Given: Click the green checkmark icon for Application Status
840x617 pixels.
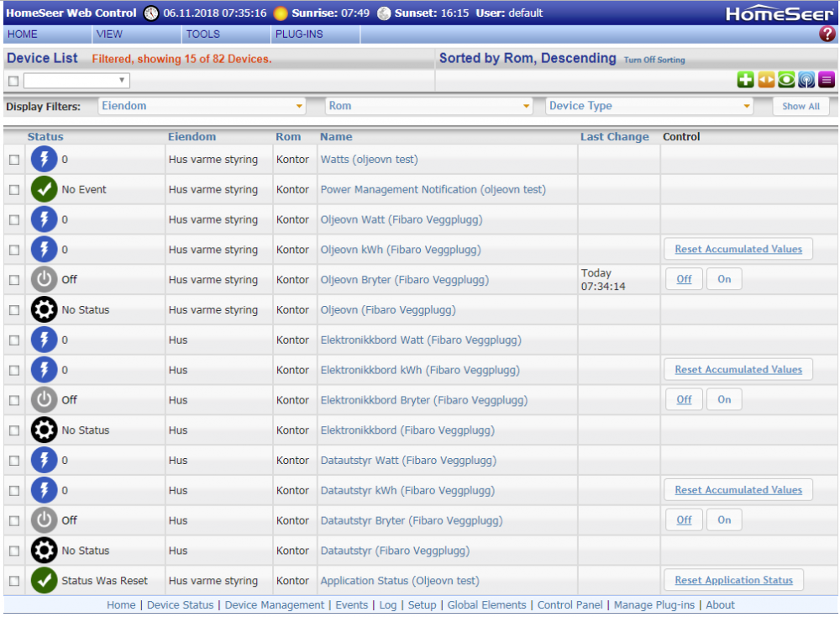Looking at the screenshot, I should tap(45, 581).
